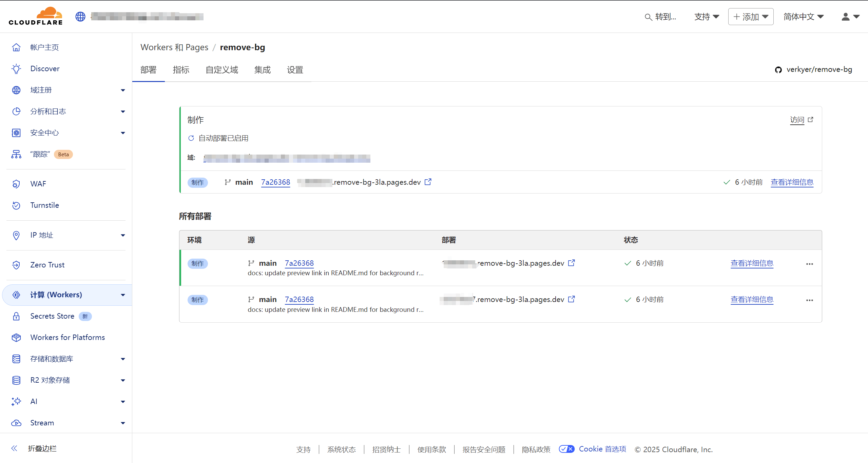Click the Zero Trust sidebar icon

point(16,265)
